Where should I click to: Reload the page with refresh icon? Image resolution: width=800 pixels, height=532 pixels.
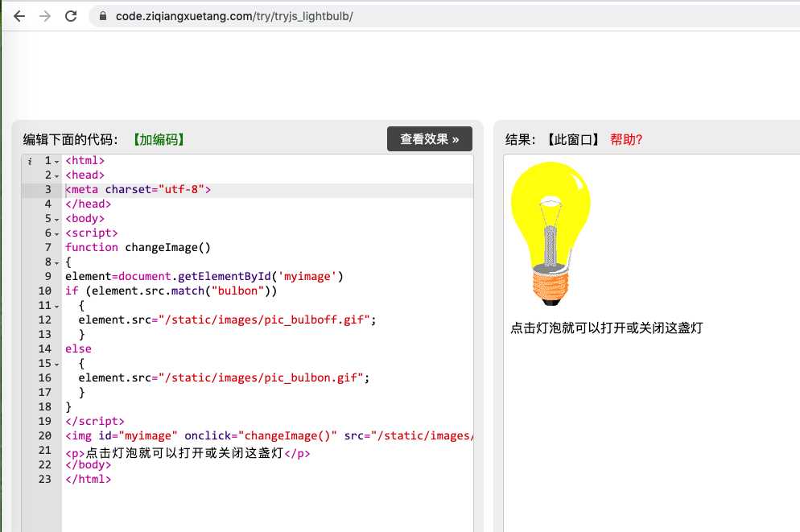pyautogui.click(x=71, y=16)
